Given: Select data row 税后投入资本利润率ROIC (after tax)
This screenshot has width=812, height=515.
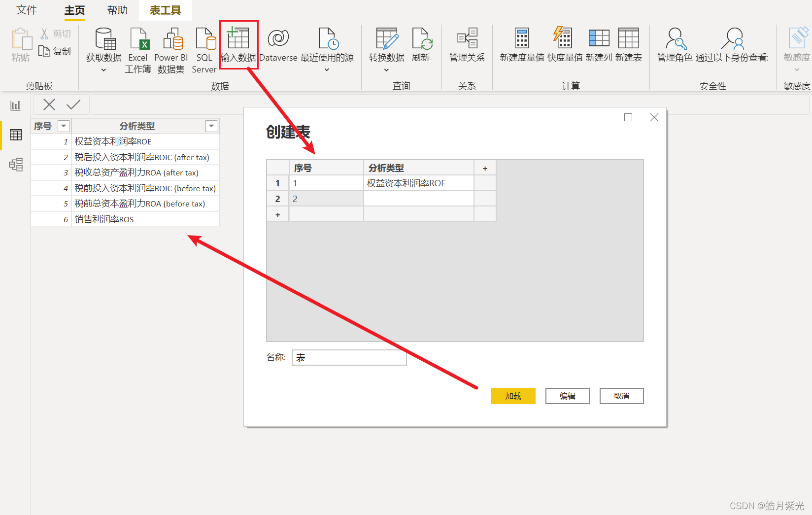Looking at the screenshot, I should pos(125,157).
